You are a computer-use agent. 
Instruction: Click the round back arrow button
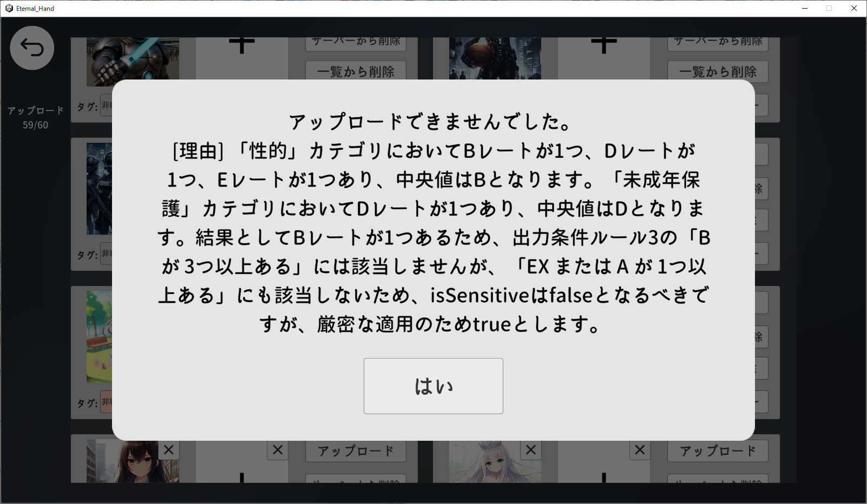(x=32, y=48)
